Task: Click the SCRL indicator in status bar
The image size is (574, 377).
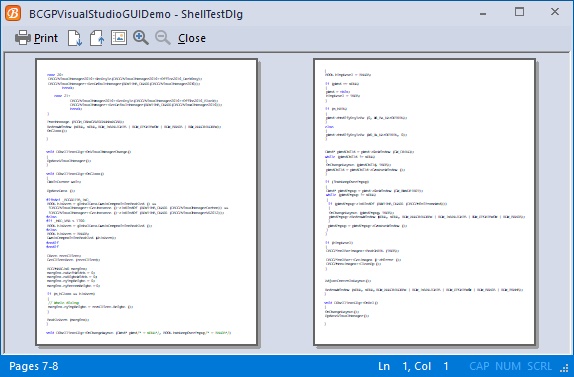Action: coord(540,366)
